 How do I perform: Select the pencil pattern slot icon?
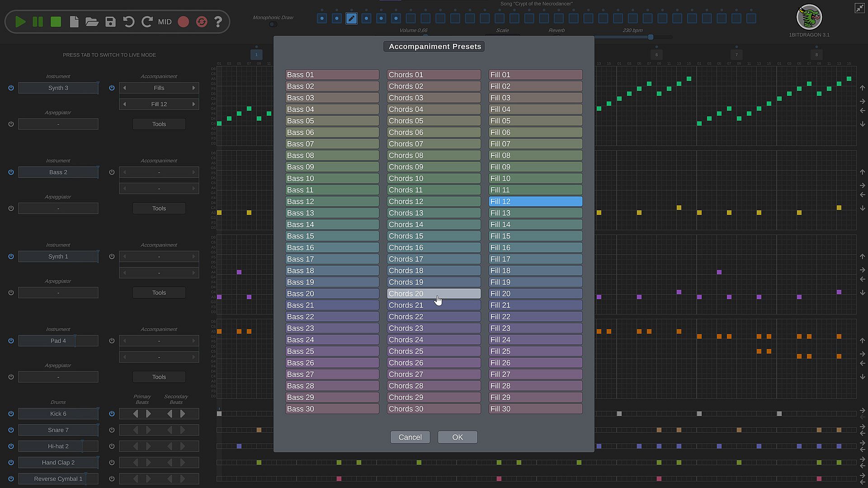tap(351, 19)
